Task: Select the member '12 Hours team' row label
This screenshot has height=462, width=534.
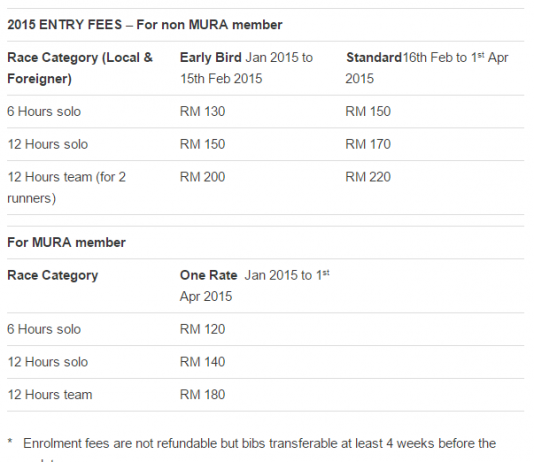Action: (x=50, y=395)
